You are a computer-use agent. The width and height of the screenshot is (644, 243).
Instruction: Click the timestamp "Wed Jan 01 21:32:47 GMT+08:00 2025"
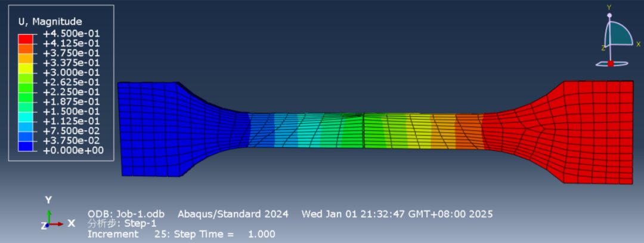coord(397,214)
